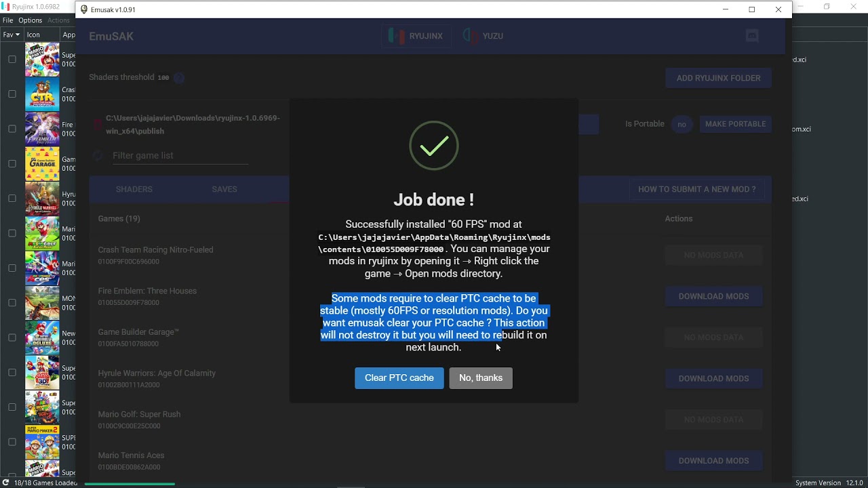The image size is (868, 488).
Task: Open Ryujinx Options menu
Action: (30, 20)
